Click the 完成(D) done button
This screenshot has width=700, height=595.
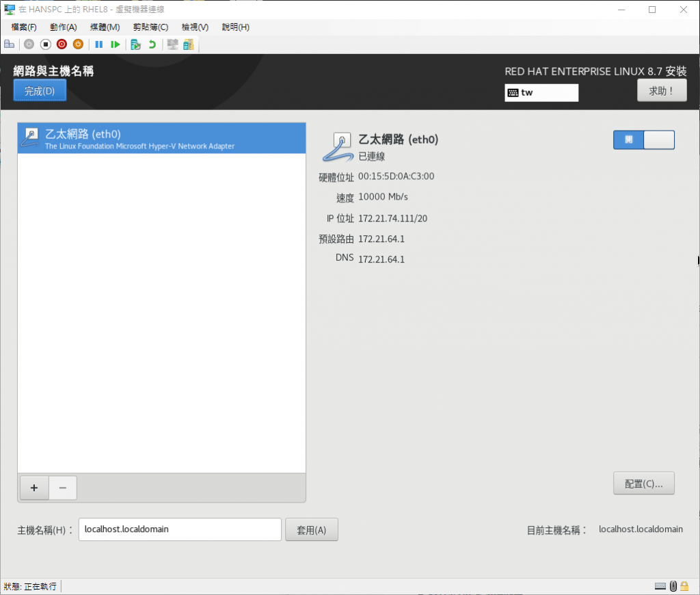[40, 91]
